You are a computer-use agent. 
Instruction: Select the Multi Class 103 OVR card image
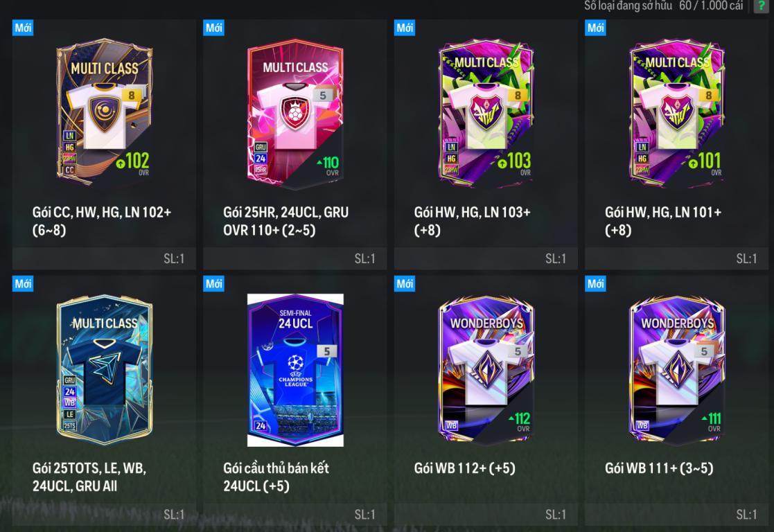(486, 113)
